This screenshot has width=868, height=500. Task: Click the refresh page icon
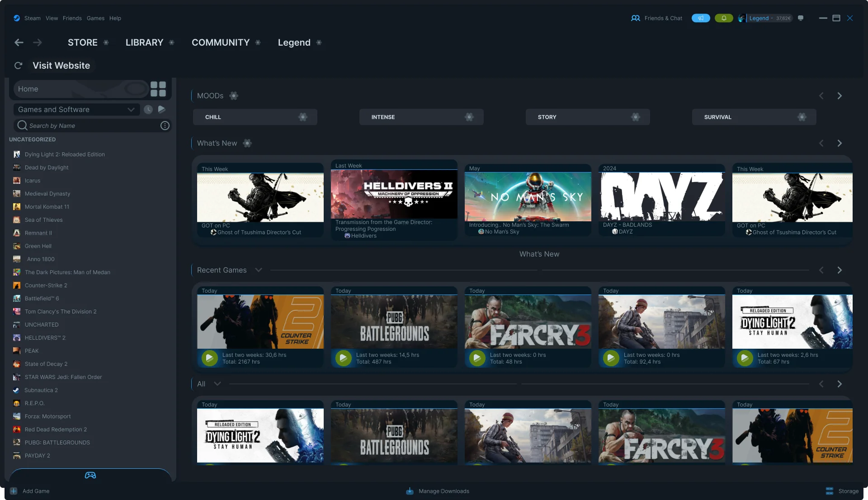point(18,65)
